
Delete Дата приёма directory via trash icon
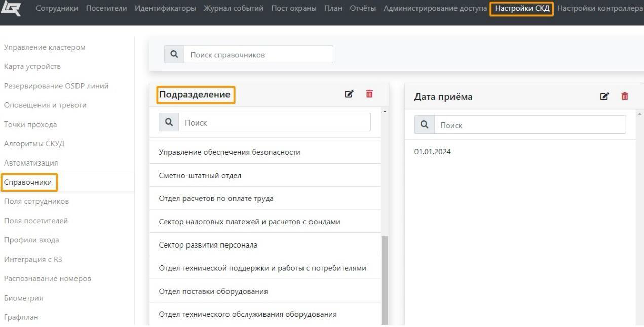point(625,96)
